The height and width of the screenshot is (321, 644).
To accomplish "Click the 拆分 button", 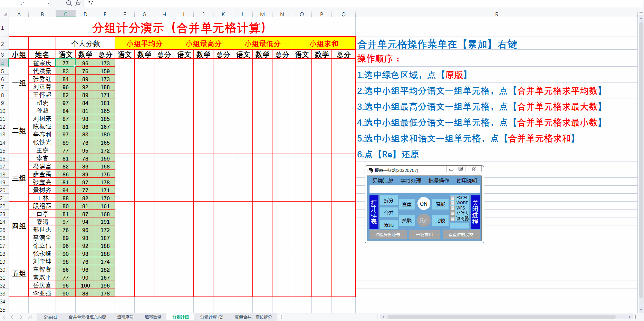I will click(389, 201).
